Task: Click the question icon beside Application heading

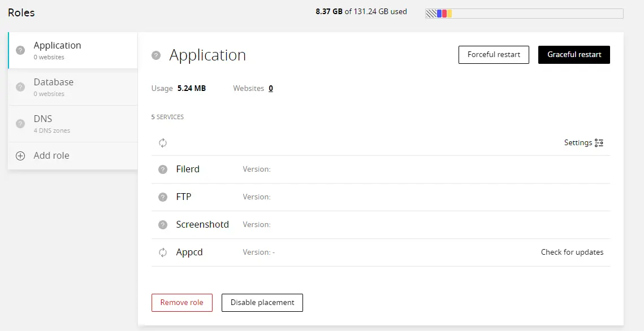Action: 156,55
